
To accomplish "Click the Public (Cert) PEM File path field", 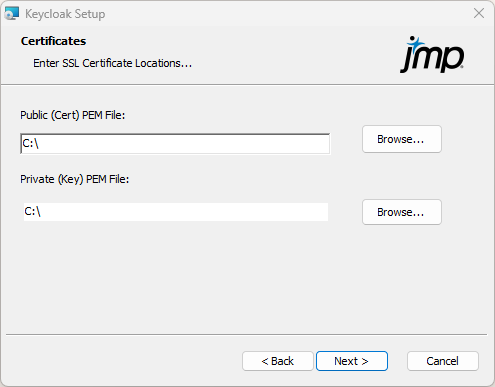I will 175,144.
